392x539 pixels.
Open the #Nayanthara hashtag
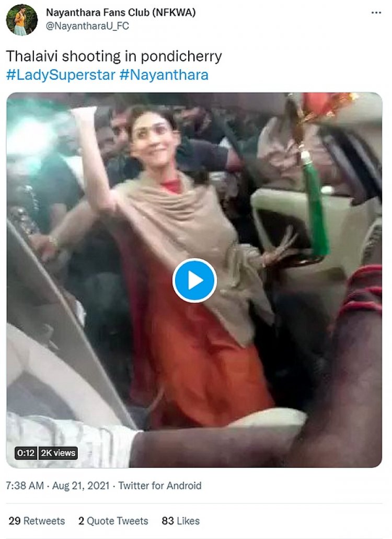coord(164,75)
